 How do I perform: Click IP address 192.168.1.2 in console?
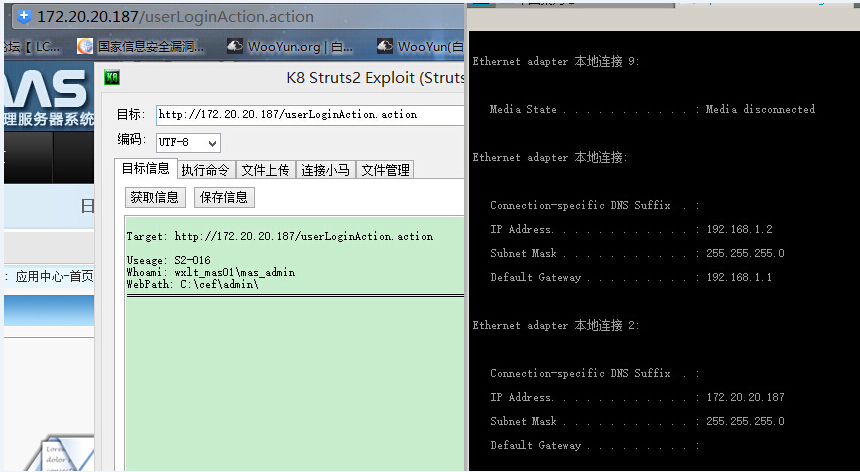click(x=739, y=229)
